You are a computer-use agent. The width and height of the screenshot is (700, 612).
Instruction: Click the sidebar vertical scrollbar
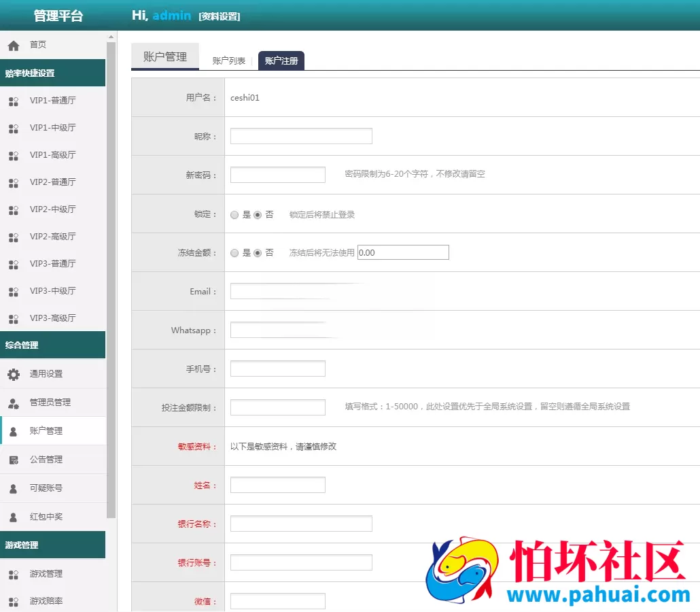[111, 279]
